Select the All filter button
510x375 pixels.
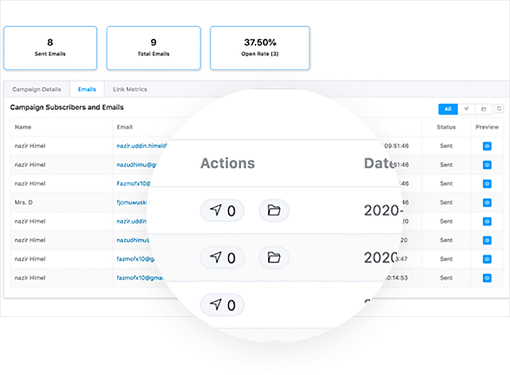tap(448, 109)
